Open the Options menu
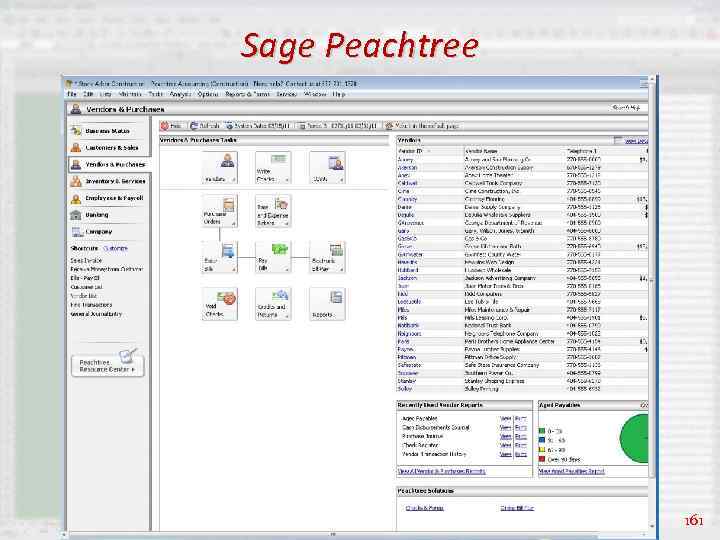The width and height of the screenshot is (720, 540). point(208,94)
